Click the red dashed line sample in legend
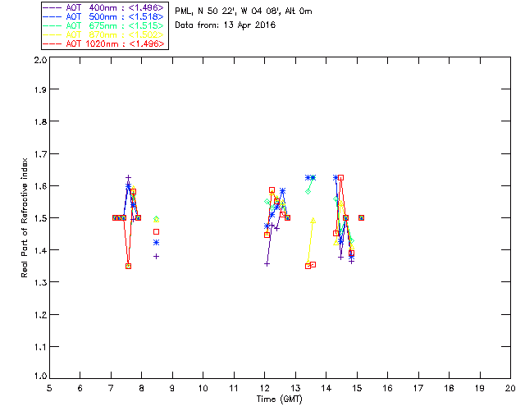The height and width of the screenshot is (420, 525). (x=52, y=43)
